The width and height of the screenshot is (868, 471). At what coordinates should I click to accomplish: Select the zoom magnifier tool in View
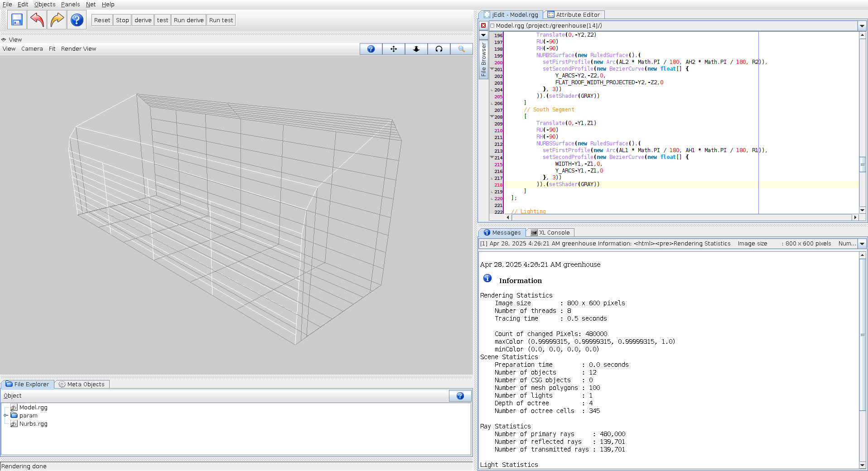coord(462,49)
